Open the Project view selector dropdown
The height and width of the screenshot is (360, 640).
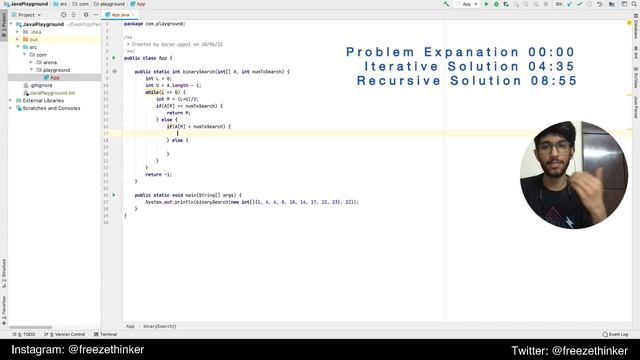coord(27,15)
